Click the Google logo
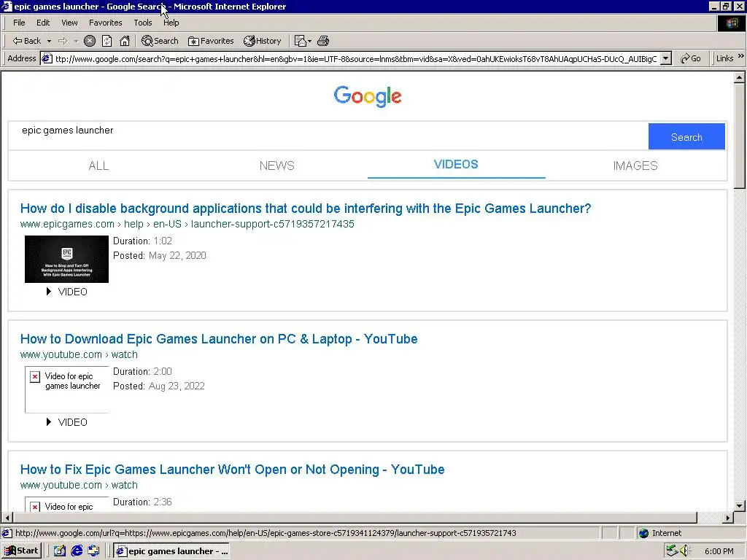 click(x=368, y=96)
